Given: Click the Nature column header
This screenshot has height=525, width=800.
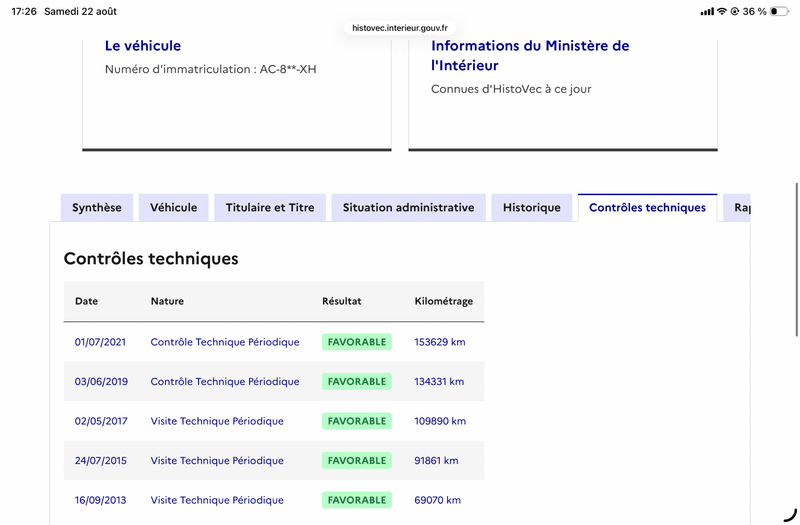Looking at the screenshot, I should tap(167, 301).
